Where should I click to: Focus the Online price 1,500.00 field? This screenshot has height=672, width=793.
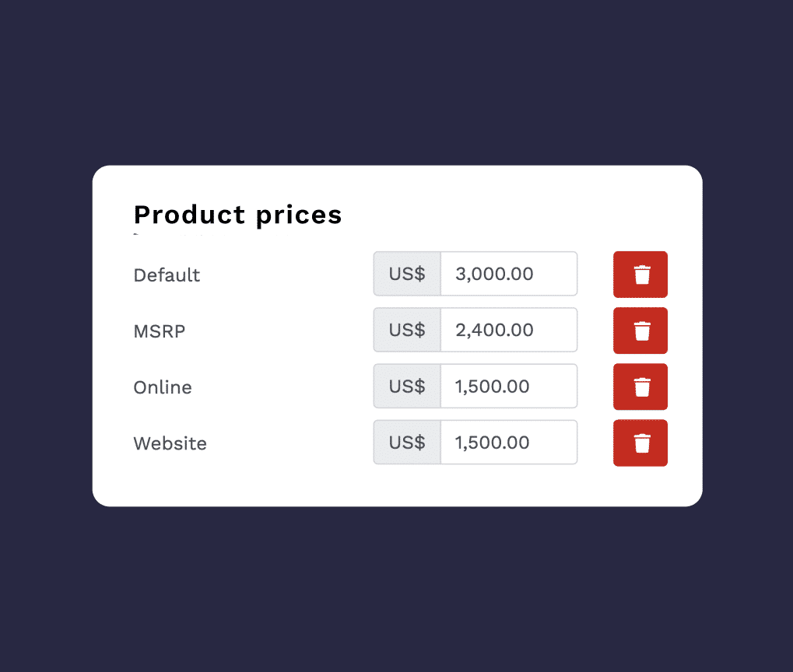(509, 386)
